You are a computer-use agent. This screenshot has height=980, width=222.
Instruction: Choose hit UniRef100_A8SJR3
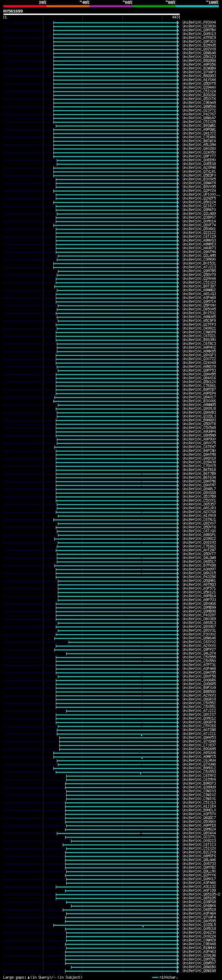coord(199,508)
